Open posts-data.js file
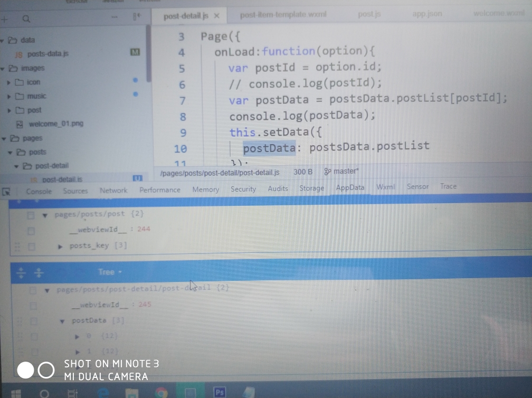The height and width of the screenshot is (398, 532). tap(48, 54)
